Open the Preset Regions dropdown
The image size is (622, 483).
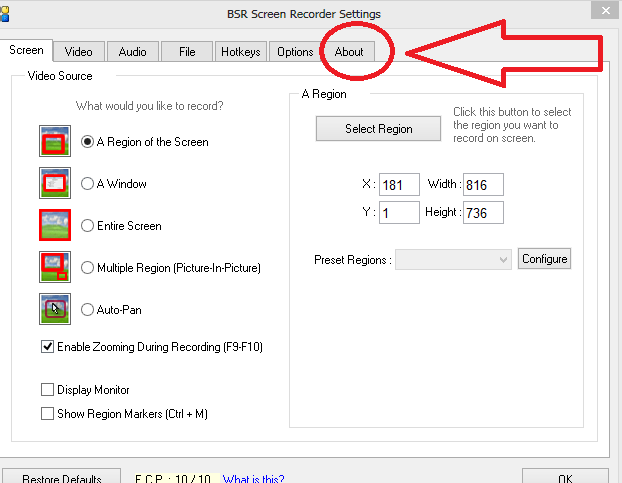pyautogui.click(x=453, y=260)
